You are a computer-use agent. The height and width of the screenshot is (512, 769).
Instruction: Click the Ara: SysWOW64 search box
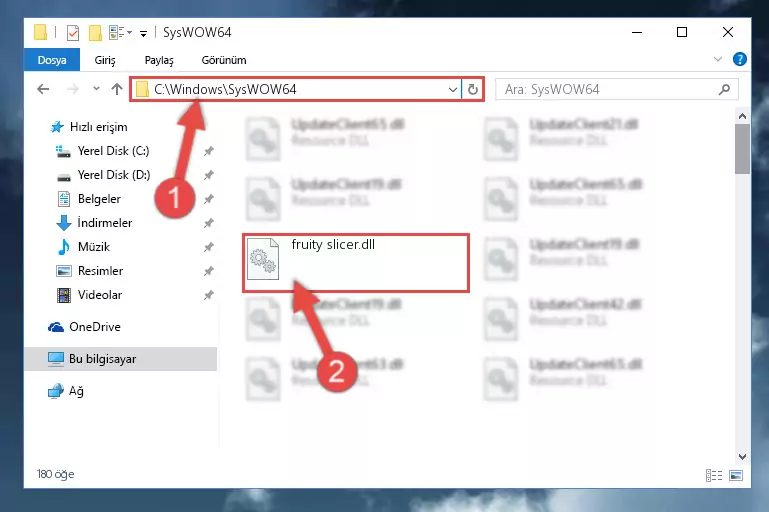(x=616, y=89)
